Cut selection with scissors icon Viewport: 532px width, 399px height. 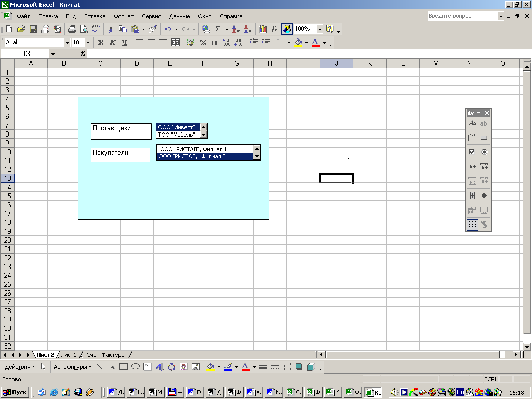pos(111,29)
